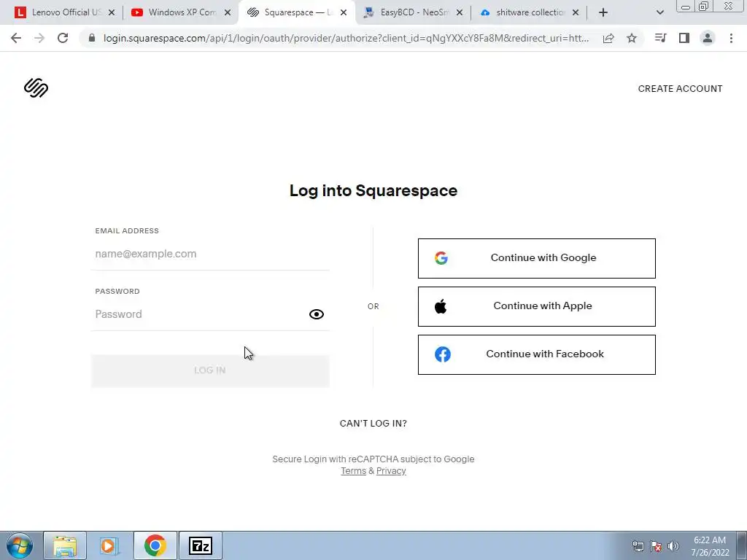Open the Chrome side panel
The image size is (747, 560).
point(684,38)
